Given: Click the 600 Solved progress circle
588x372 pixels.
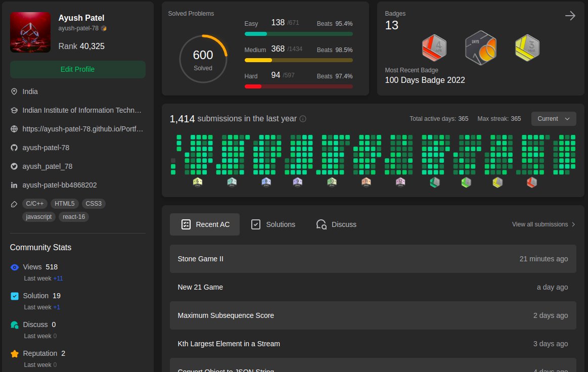Looking at the screenshot, I should (x=203, y=59).
